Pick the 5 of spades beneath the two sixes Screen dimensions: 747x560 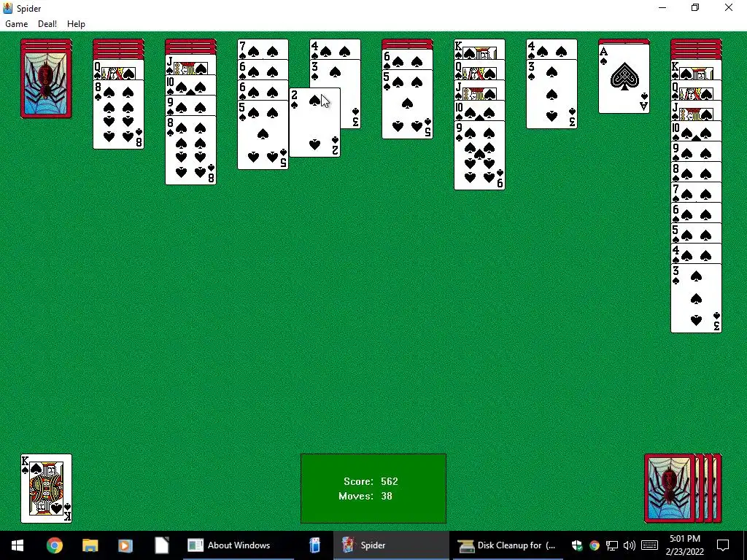point(263,135)
